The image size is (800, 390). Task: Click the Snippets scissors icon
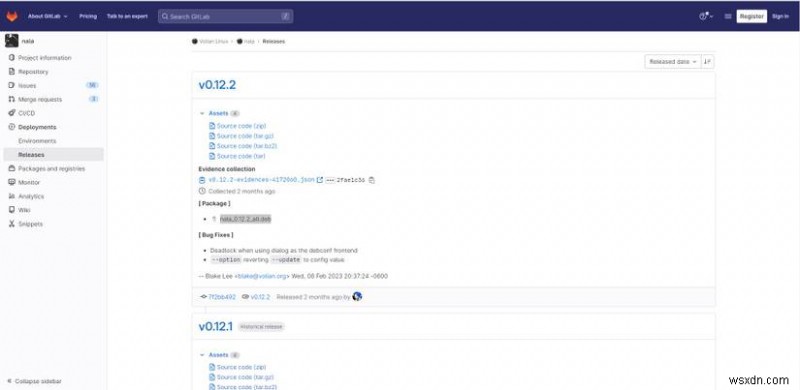12,224
